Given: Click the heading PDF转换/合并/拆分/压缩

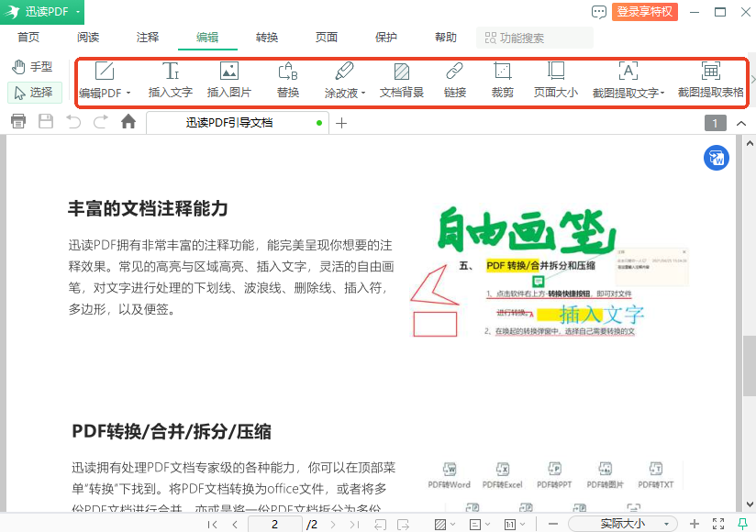Looking at the screenshot, I should [x=172, y=432].
